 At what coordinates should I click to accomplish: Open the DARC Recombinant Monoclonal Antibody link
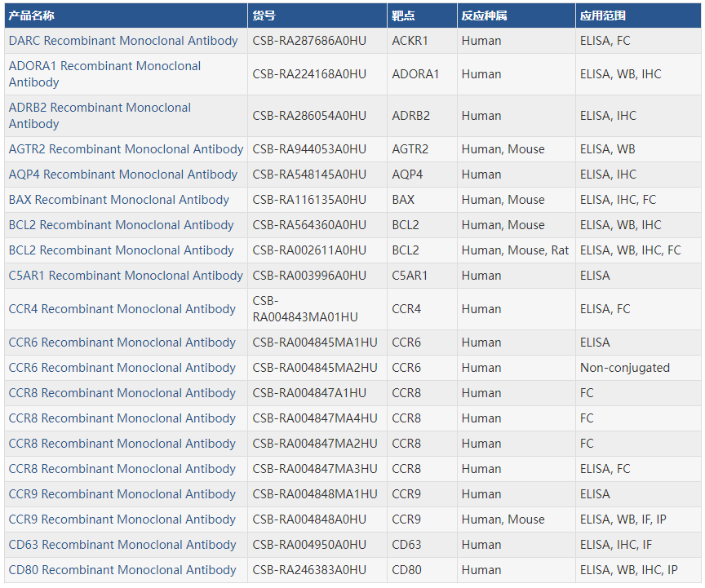click(x=123, y=41)
